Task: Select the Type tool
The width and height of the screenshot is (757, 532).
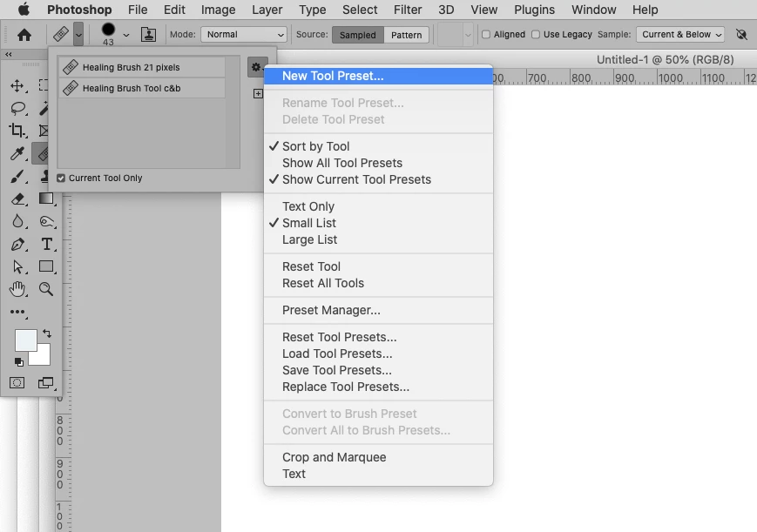Action: click(46, 244)
